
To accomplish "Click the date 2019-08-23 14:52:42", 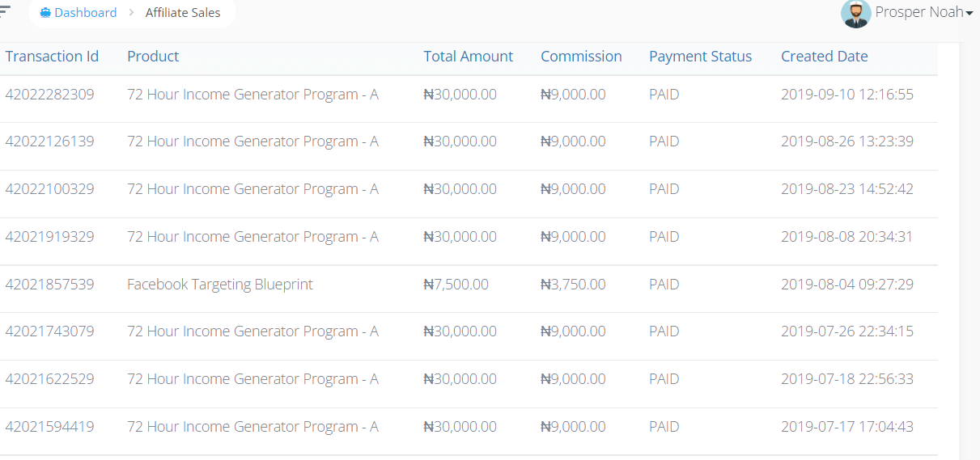I will coord(847,189).
